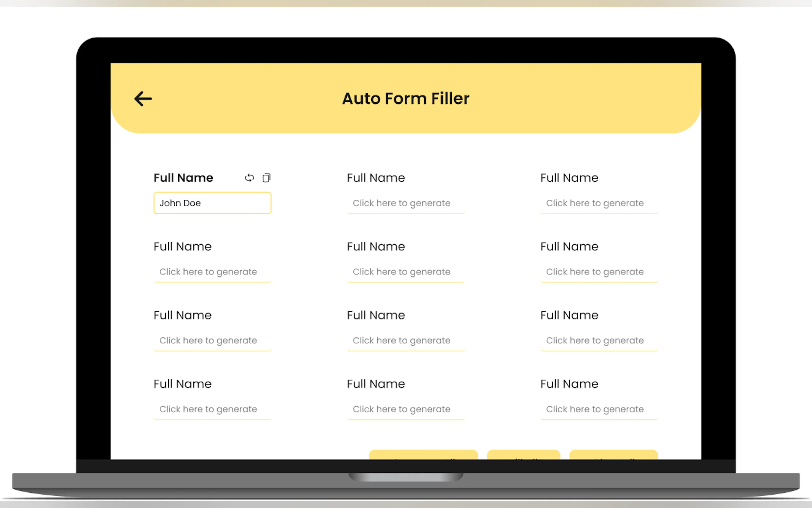The image size is (812, 508).
Task: Generate name in second row, left field
Action: pos(212,272)
